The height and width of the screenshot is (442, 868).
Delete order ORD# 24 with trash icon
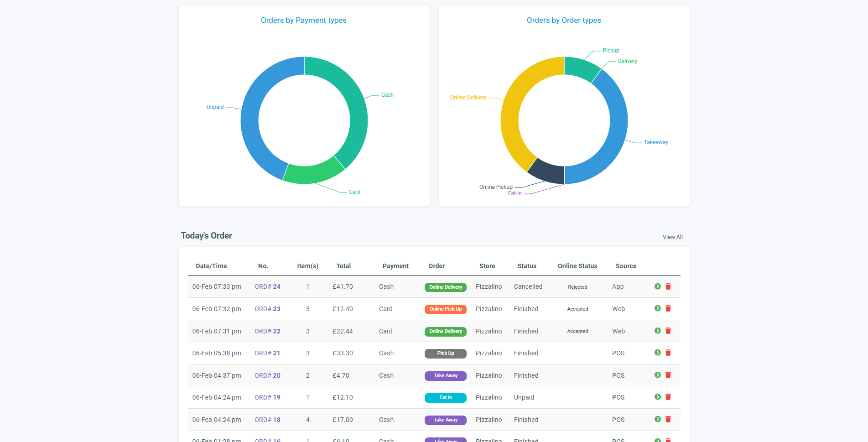coord(668,286)
